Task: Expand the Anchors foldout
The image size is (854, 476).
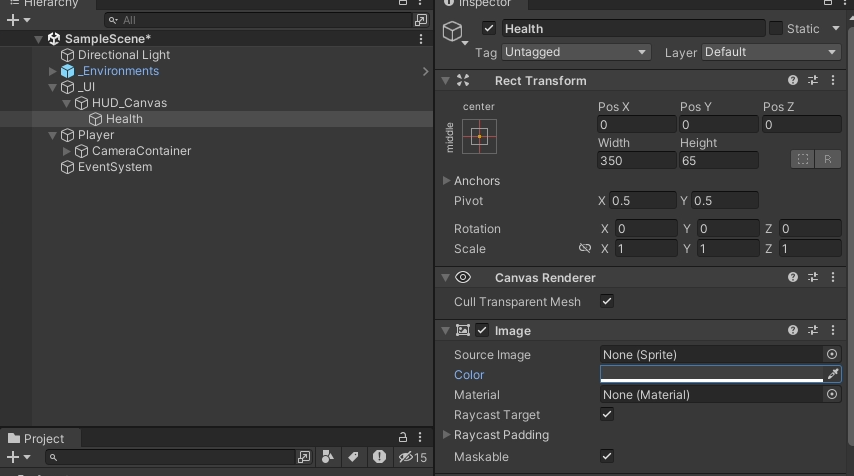Action: [x=446, y=180]
